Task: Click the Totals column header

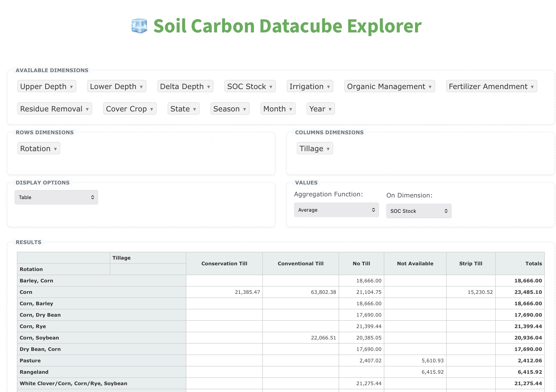Action: [x=533, y=263]
